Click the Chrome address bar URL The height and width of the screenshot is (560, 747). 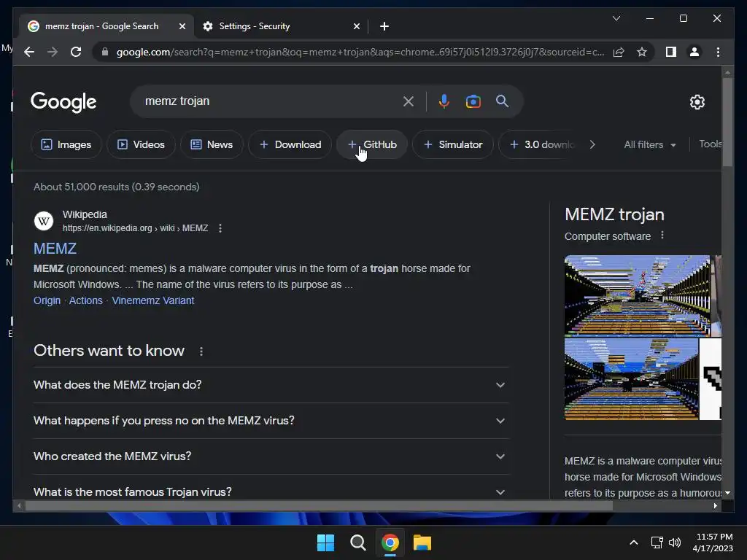[360, 52]
